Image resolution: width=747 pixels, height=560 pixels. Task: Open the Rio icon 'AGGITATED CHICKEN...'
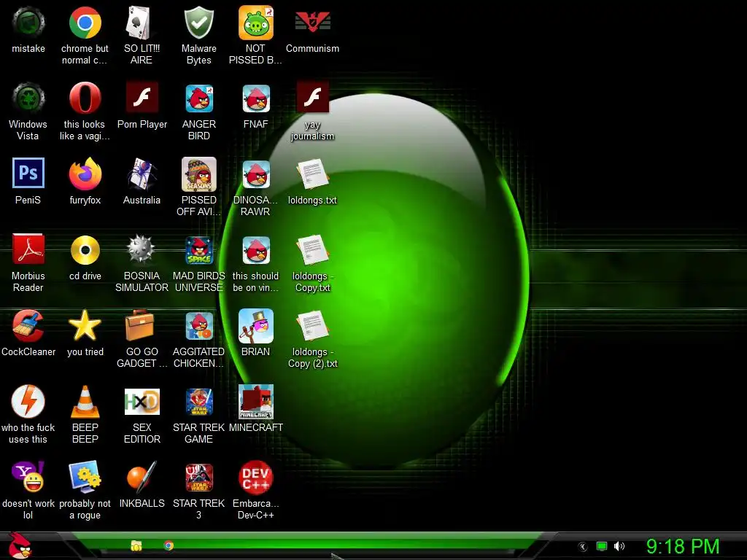coord(198,326)
